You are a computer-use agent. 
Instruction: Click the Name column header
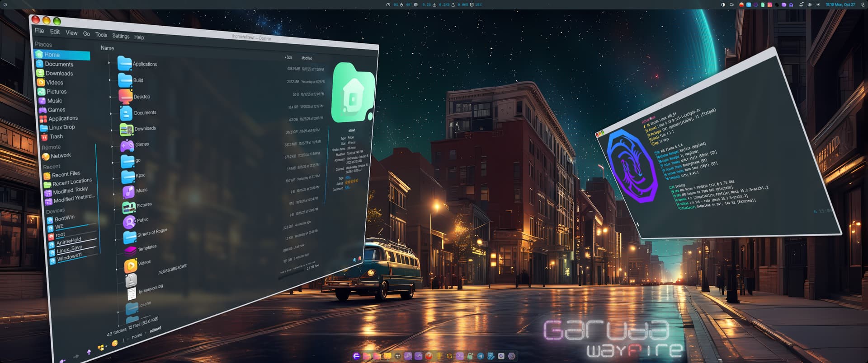point(107,48)
